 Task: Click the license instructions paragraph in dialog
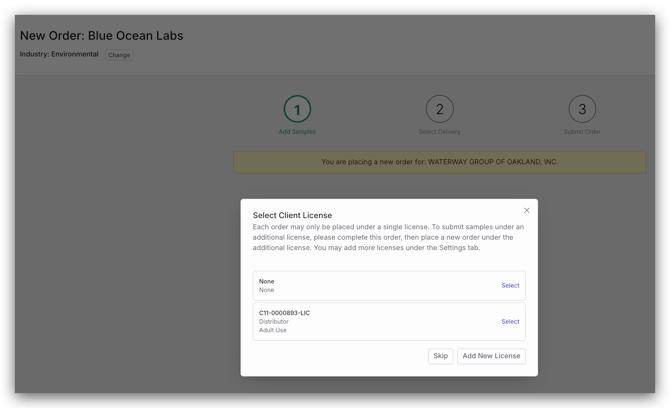tap(388, 237)
